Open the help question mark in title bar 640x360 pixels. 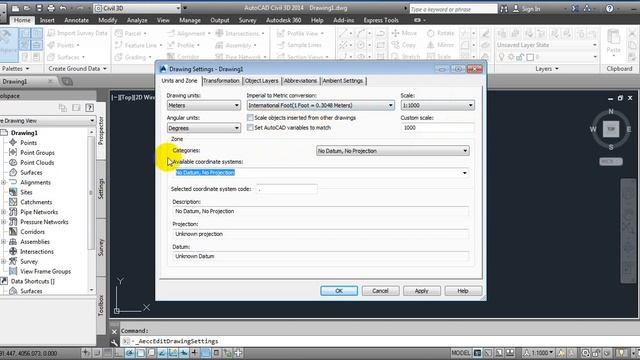[609, 8]
